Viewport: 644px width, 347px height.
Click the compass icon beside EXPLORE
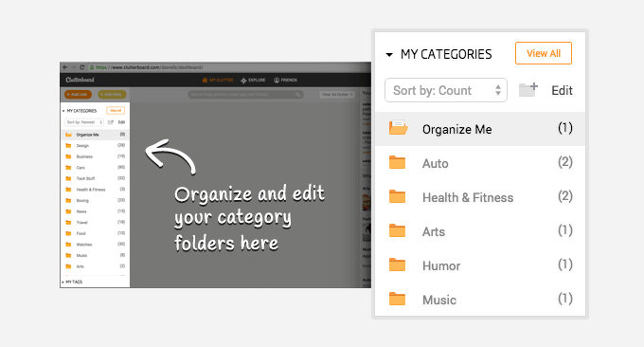click(243, 81)
